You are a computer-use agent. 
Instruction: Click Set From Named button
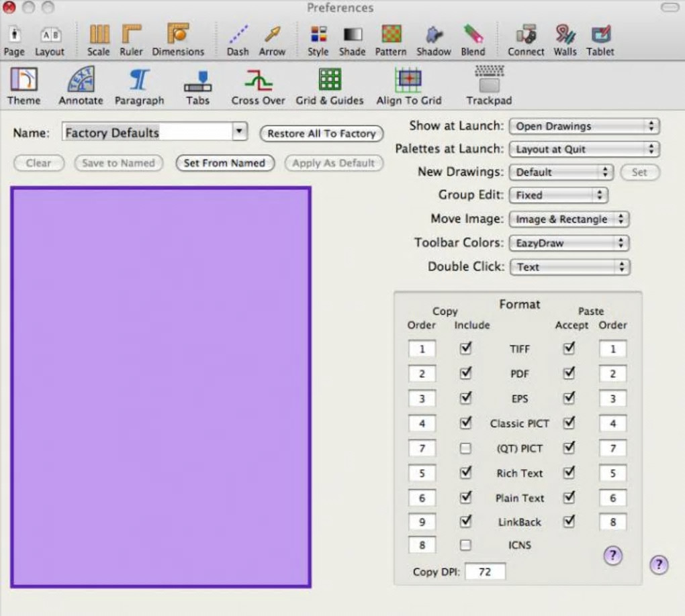[224, 163]
